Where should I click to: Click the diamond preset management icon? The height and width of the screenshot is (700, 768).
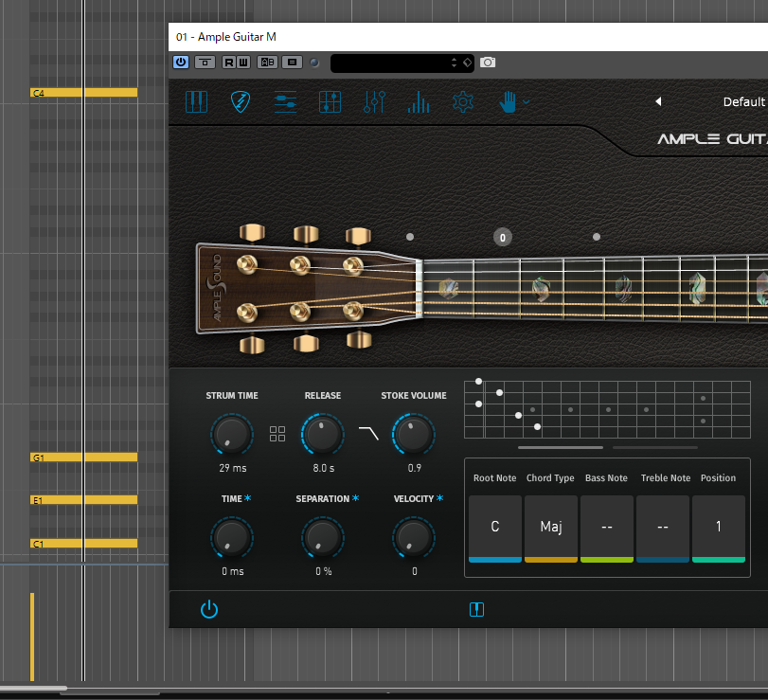[x=467, y=63]
